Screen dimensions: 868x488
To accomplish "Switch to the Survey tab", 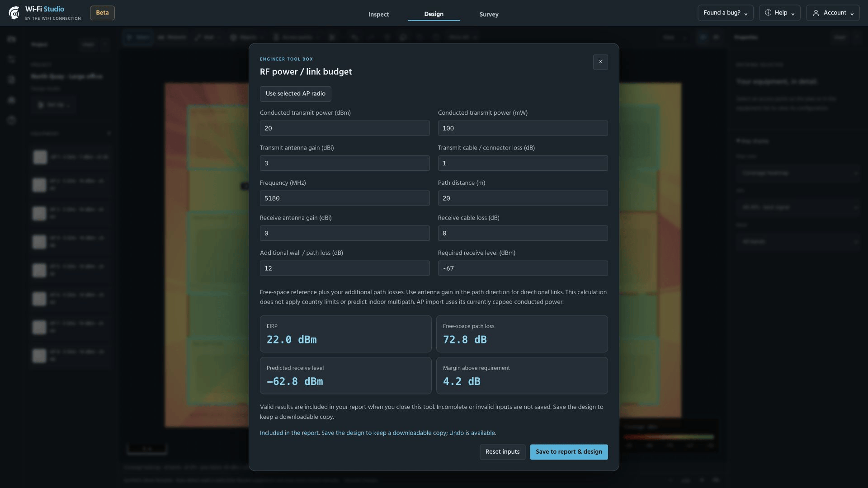I will pos(489,14).
